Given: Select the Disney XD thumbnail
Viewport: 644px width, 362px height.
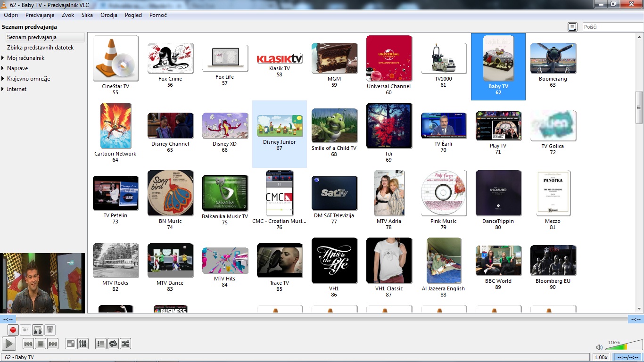Looking at the screenshot, I should [225, 126].
